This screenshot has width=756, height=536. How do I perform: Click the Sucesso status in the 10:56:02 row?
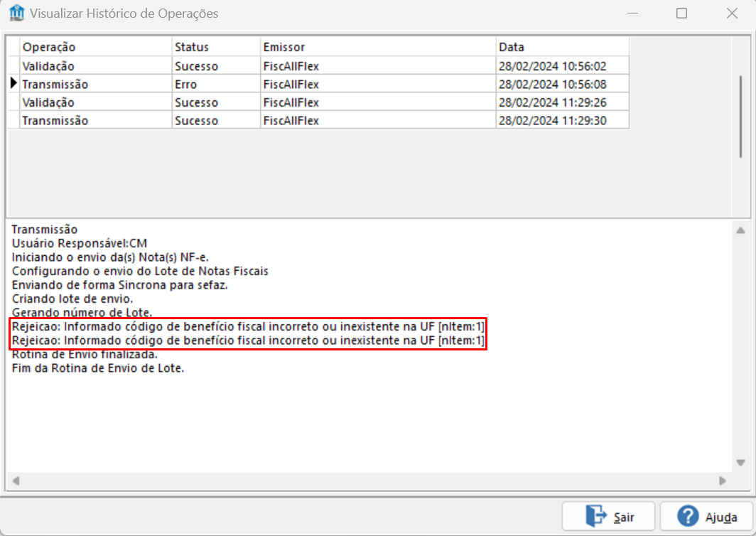tap(216, 65)
